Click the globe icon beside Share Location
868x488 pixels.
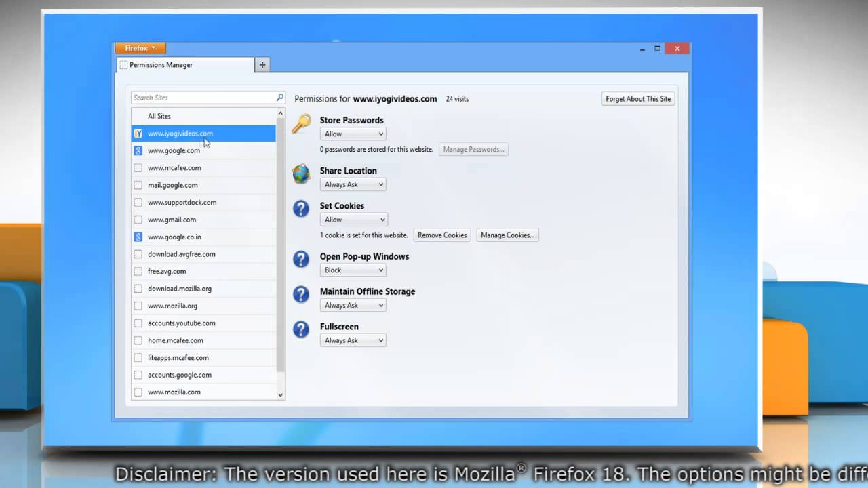click(301, 174)
